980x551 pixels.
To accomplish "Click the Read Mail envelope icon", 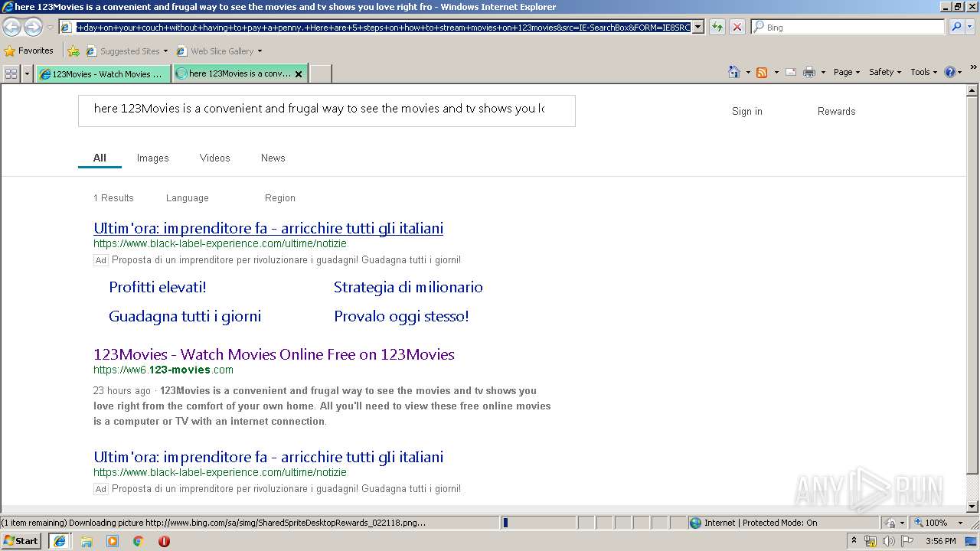I will click(791, 72).
